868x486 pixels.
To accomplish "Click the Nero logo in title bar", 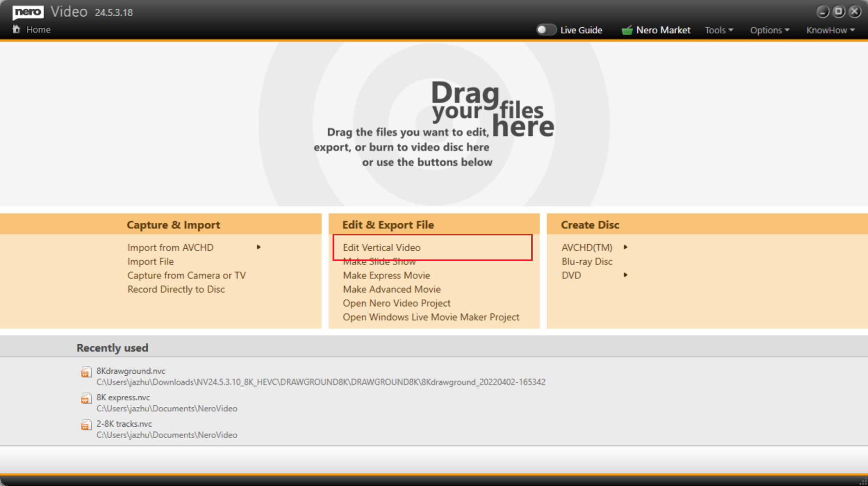I will (x=28, y=12).
